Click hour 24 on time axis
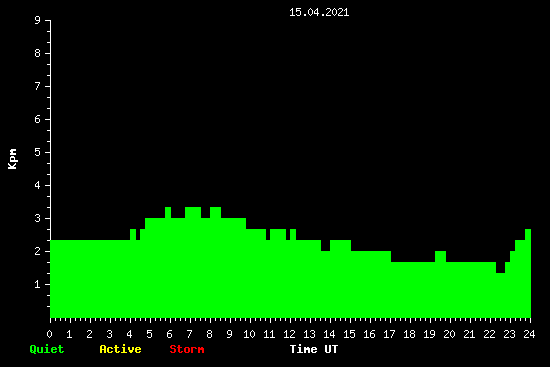 [529, 334]
